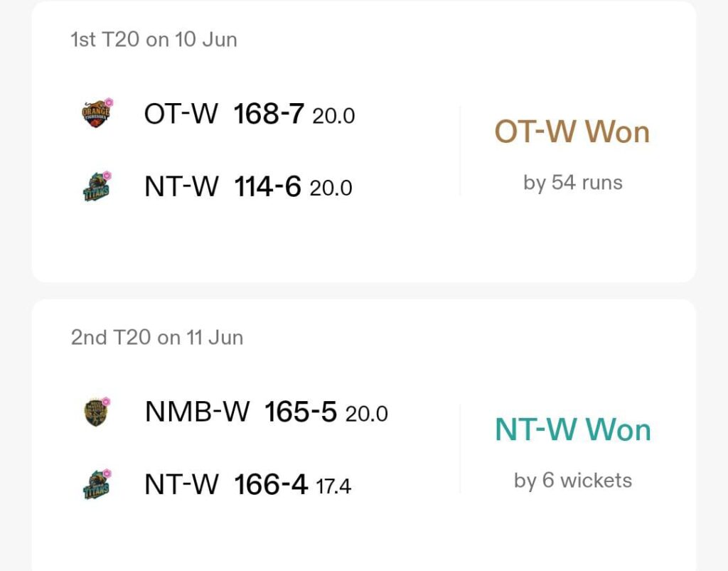Click the NMB-W score 165-5

click(301, 412)
